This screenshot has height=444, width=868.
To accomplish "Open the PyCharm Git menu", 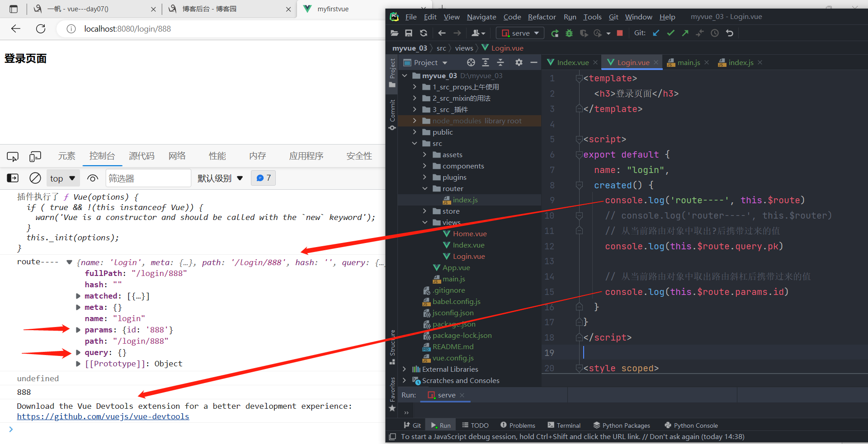I will point(613,17).
